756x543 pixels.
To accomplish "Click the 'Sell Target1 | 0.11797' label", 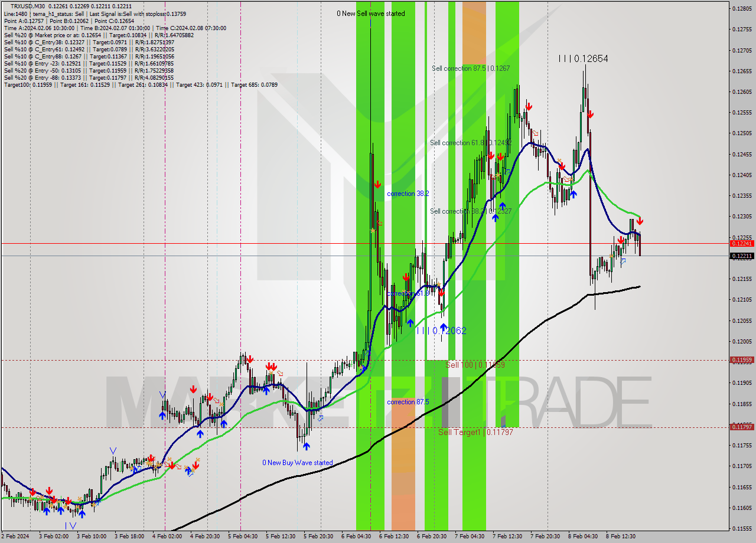I will 475,432.
